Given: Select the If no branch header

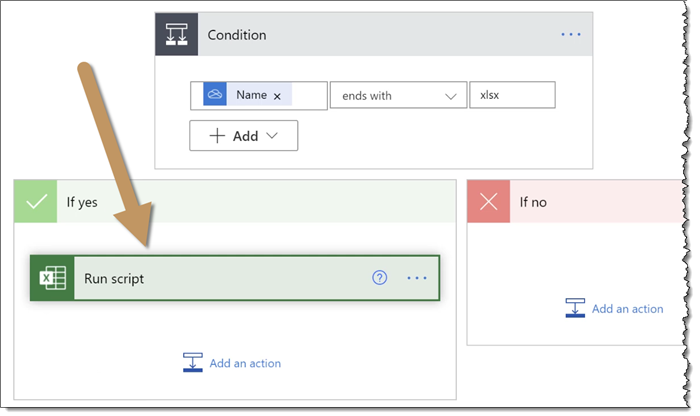Looking at the screenshot, I should 600,202.
